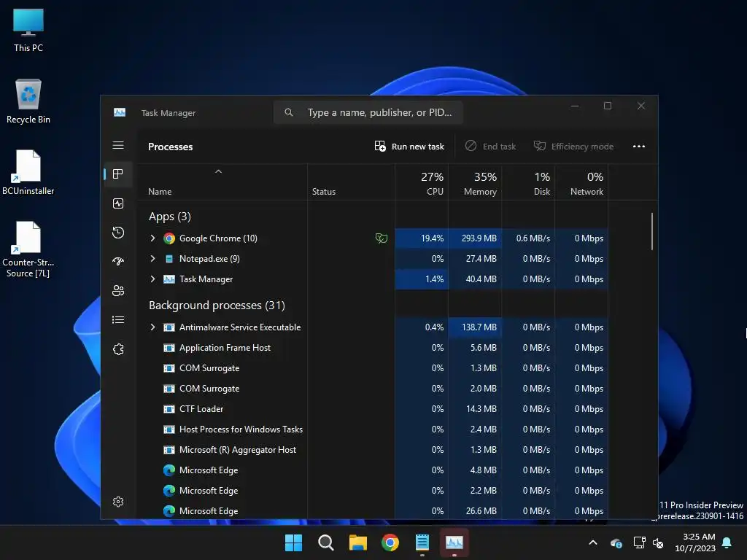747x560 pixels.
Task: Open Notepad from taskbar
Action: [x=422, y=542]
